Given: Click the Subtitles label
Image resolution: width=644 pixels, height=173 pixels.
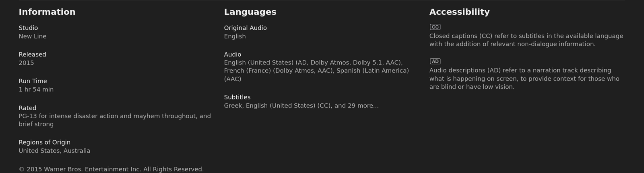Looking at the screenshot, I should tap(237, 97).
